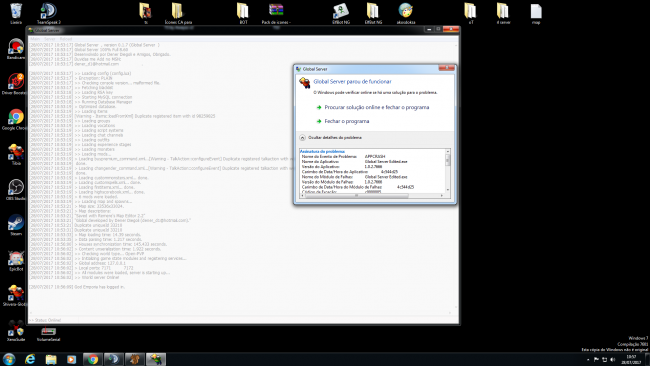Click 'Status: Online' in the status bar

(44, 320)
